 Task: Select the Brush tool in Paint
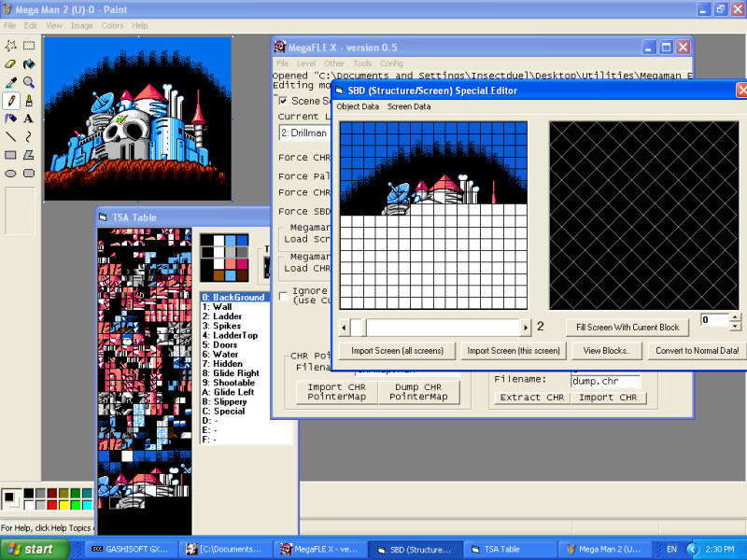point(29,101)
